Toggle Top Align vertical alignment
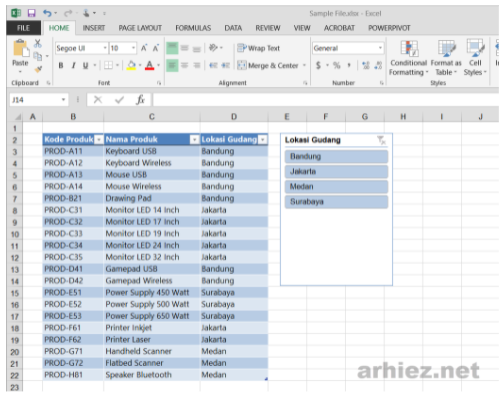503x397 pixels. (x=172, y=48)
